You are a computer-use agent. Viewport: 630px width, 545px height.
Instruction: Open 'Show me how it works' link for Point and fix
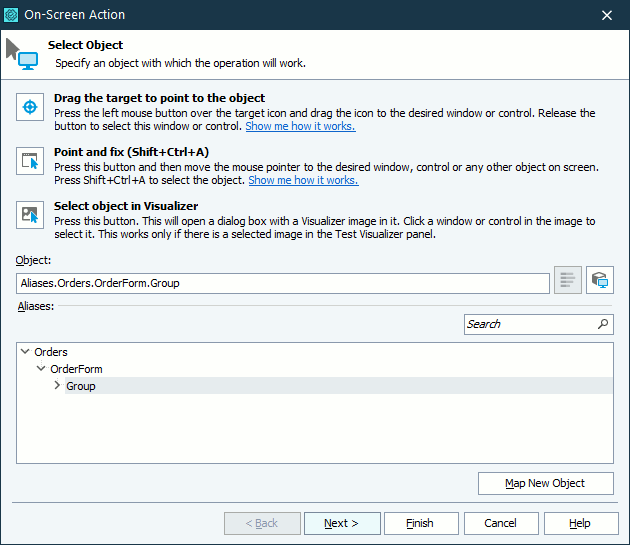tap(303, 181)
